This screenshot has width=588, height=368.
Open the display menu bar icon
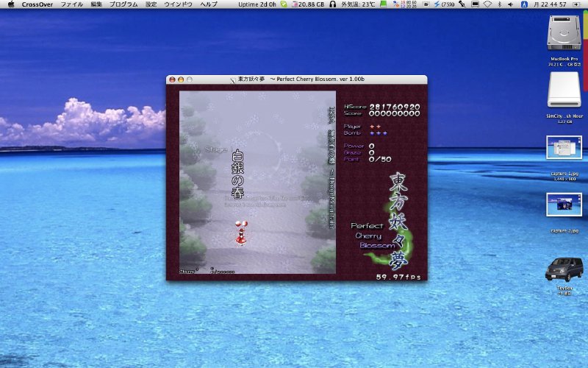(x=475, y=4)
